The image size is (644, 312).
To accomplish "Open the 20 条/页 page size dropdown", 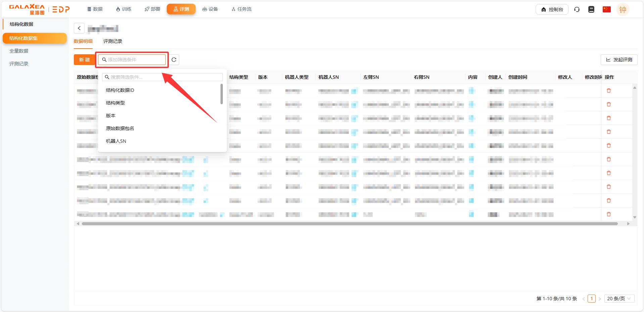I will 619,299.
